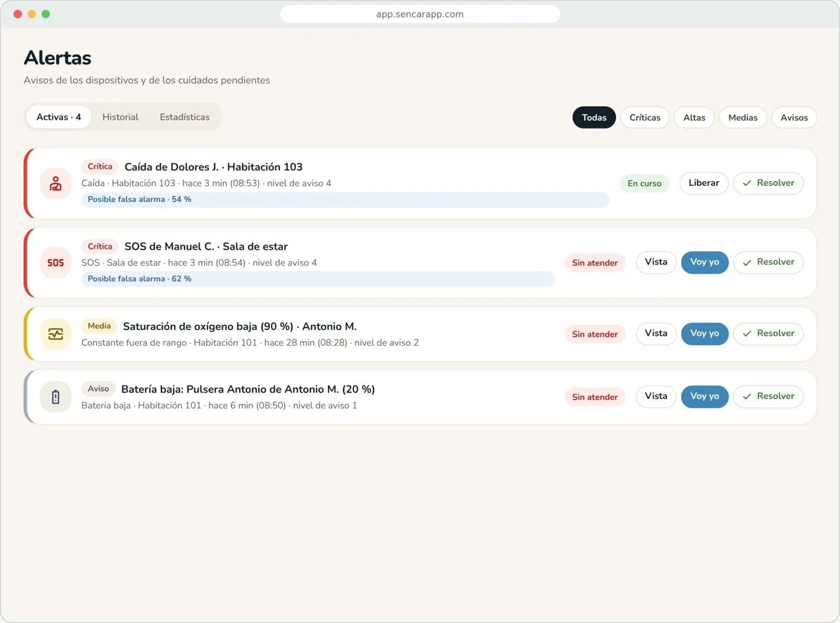Resolve the Caída de Dolores J. alert

point(768,183)
